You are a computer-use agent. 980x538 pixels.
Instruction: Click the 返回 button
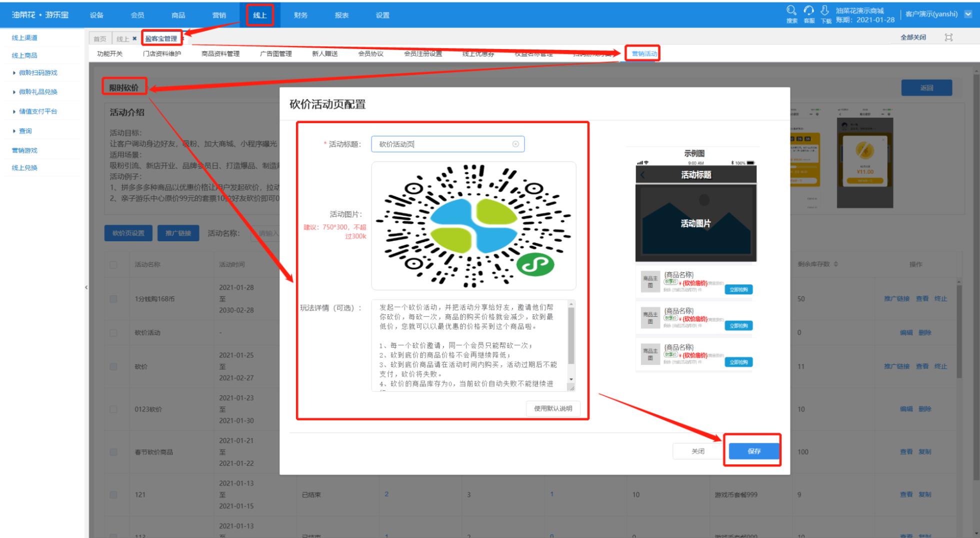pos(926,88)
